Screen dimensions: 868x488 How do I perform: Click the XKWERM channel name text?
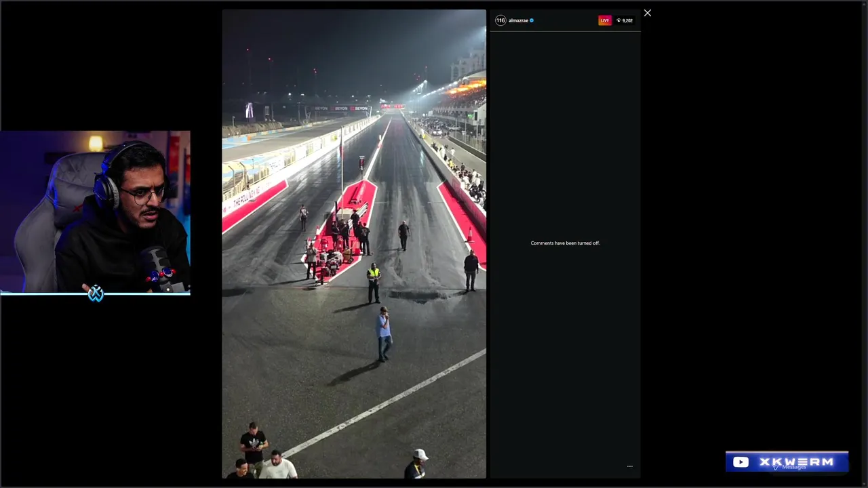[796, 462]
